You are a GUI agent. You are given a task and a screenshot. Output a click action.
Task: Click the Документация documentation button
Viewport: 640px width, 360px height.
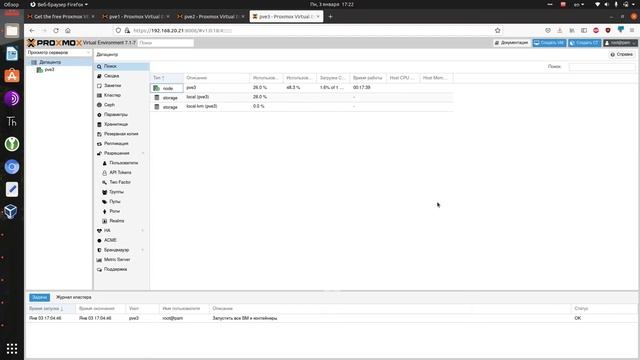(x=511, y=43)
